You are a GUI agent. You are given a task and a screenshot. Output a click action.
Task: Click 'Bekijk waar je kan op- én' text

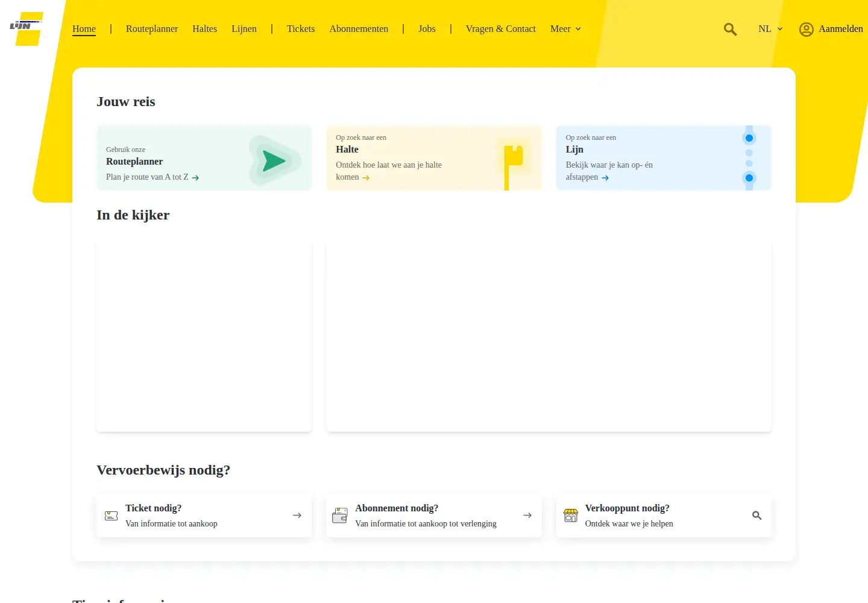click(609, 165)
